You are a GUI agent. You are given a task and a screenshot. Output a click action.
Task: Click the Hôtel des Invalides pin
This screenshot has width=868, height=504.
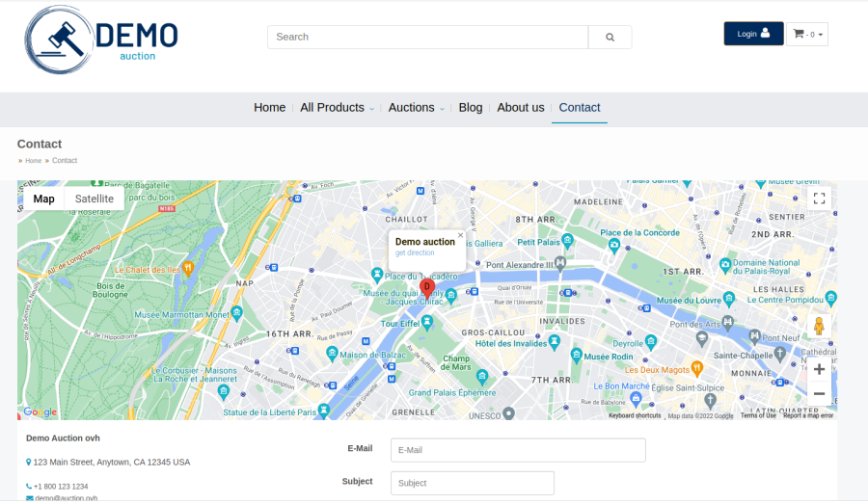tap(555, 341)
